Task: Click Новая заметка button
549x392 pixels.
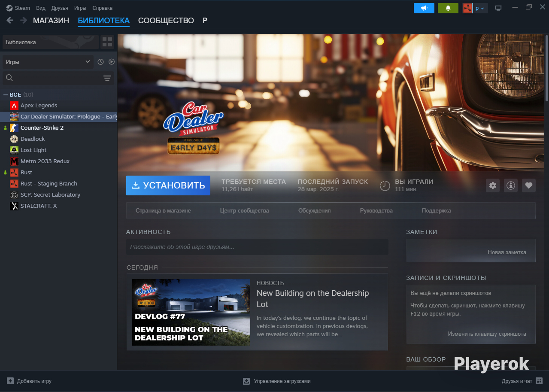Action: coord(507,252)
